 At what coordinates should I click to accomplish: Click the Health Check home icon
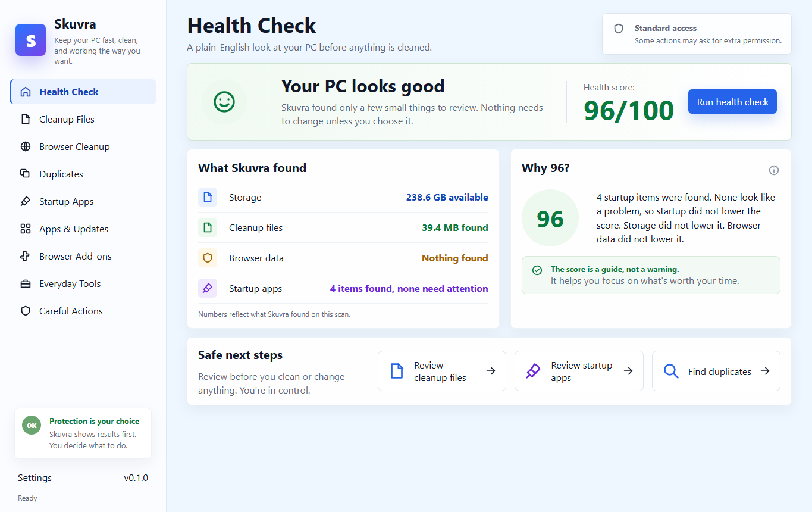(26, 92)
